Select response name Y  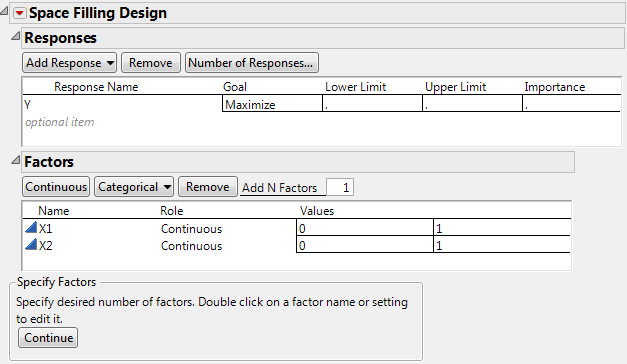pyautogui.click(x=27, y=105)
